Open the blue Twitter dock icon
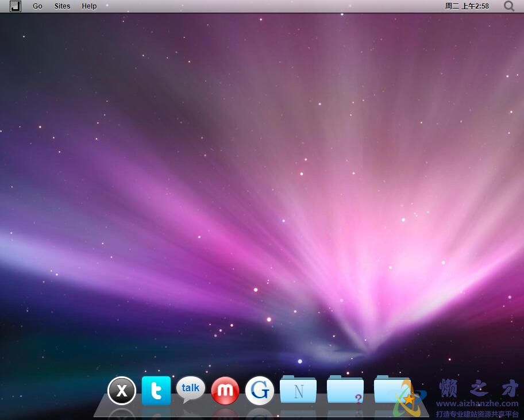Screen dimensions: 524x420 (156, 390)
